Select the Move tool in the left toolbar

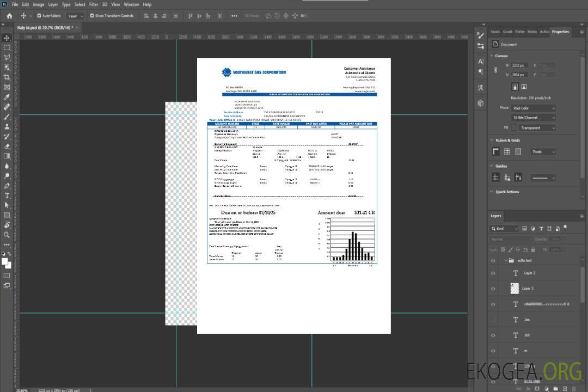click(x=7, y=38)
